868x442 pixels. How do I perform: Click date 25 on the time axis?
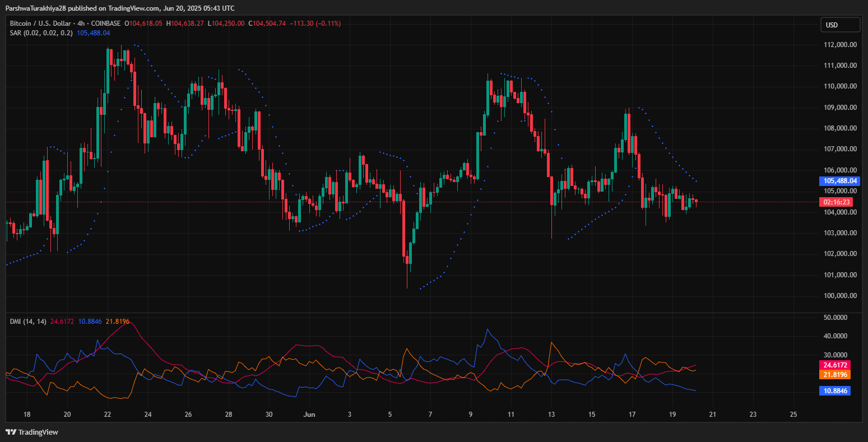[x=793, y=415]
